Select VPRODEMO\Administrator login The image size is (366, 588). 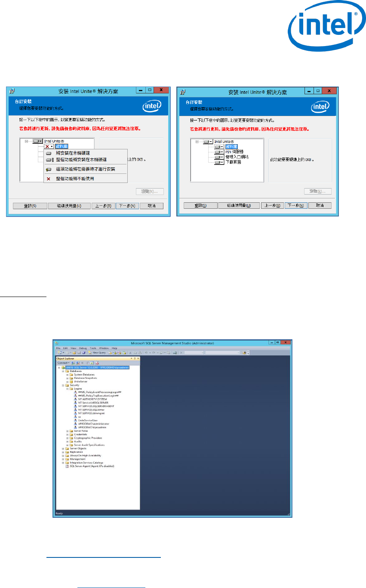click(94, 424)
